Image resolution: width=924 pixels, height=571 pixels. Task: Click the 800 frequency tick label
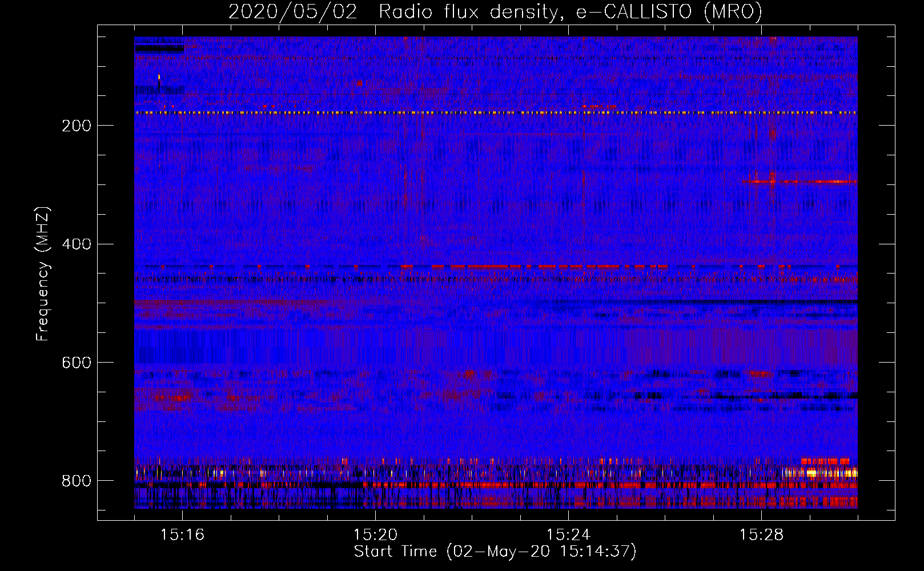77,481
